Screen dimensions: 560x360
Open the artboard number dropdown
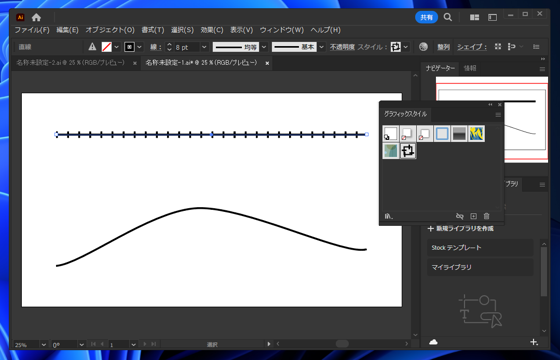(133, 345)
